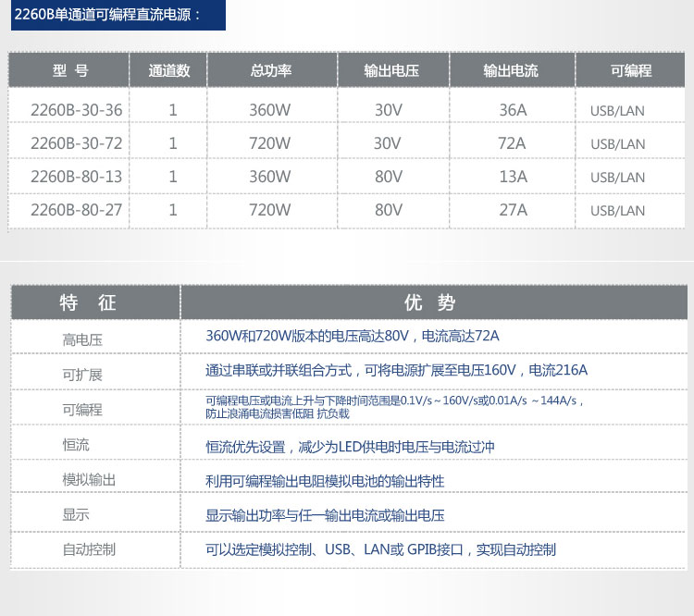Click the 高电压 feature label

coord(82,339)
